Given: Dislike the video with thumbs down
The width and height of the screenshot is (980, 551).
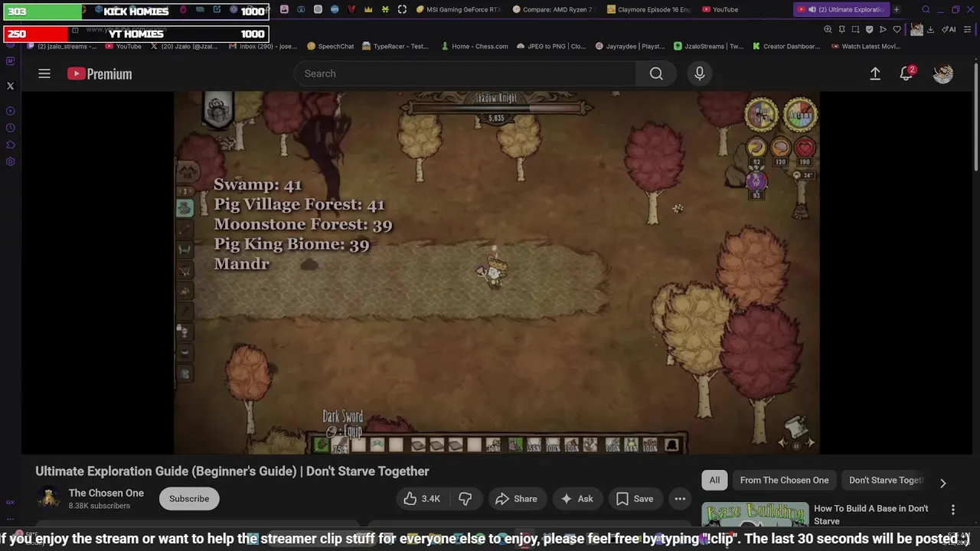Looking at the screenshot, I should (x=465, y=499).
